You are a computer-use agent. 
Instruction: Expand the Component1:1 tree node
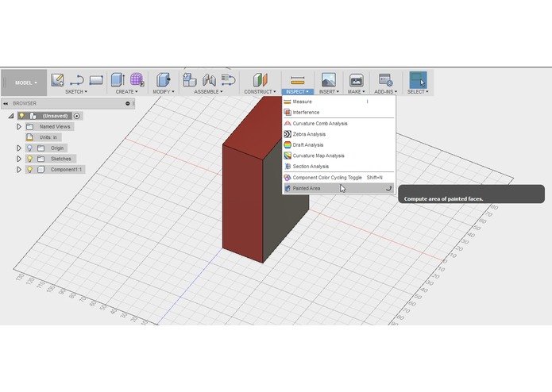19,170
